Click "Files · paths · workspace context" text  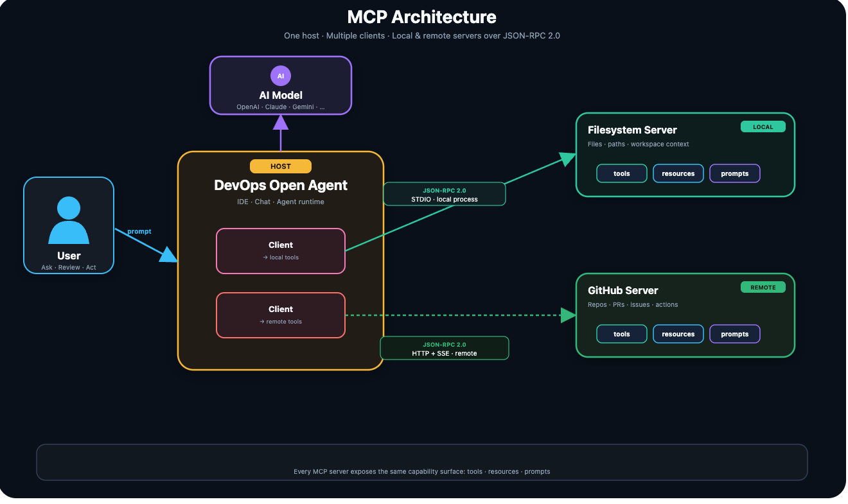coord(639,144)
